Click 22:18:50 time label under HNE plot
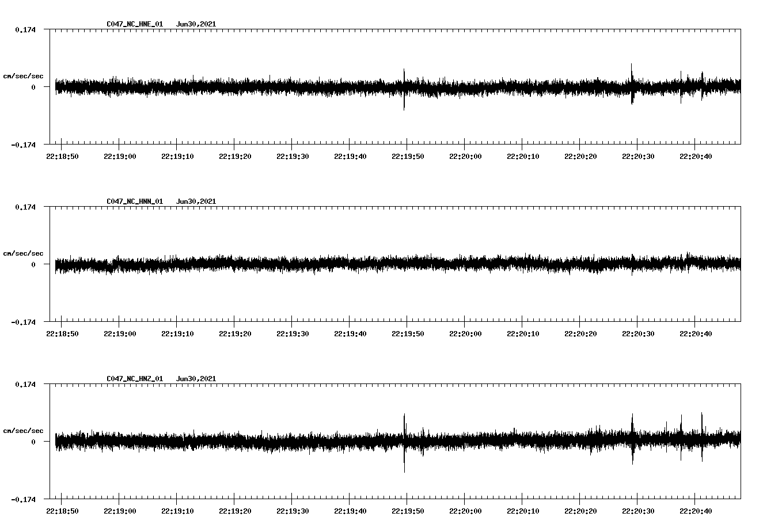 point(62,157)
